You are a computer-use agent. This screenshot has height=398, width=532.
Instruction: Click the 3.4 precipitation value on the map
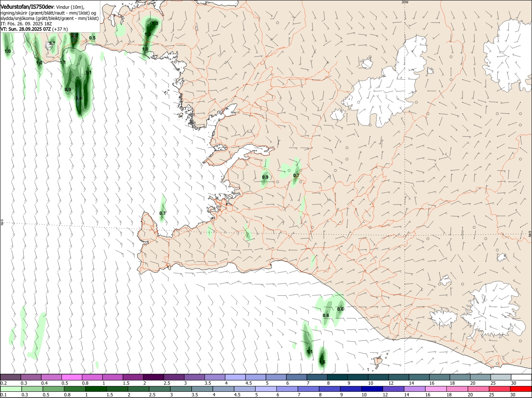click(x=79, y=98)
